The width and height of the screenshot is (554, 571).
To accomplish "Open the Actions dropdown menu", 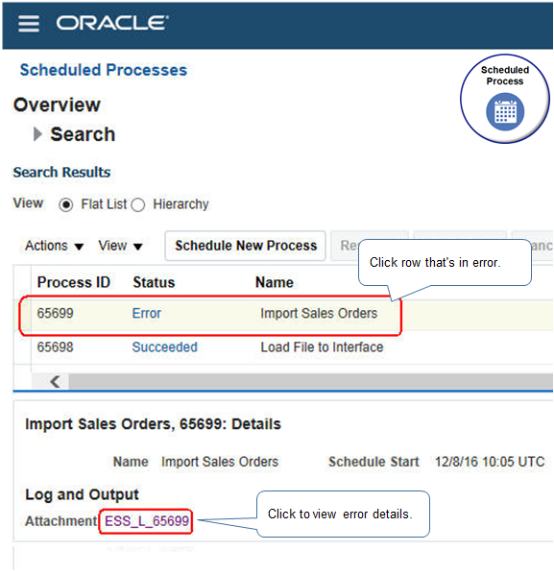I will pyautogui.click(x=54, y=246).
